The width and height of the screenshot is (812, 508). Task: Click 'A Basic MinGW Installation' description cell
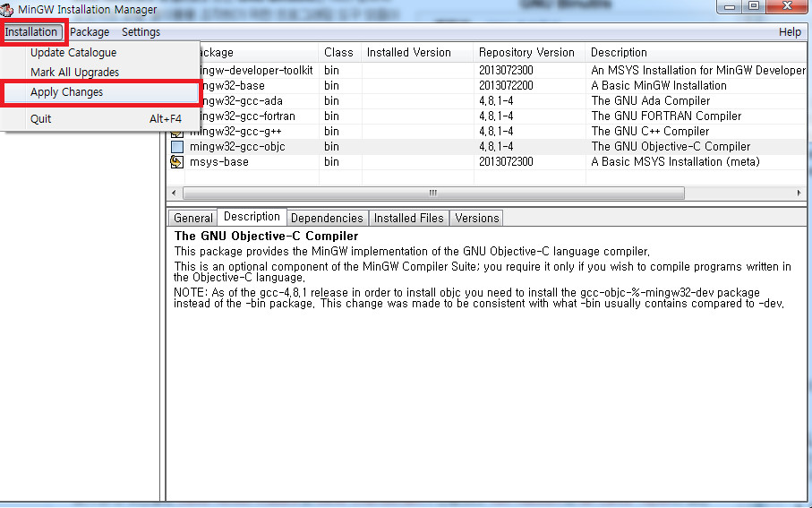point(659,86)
